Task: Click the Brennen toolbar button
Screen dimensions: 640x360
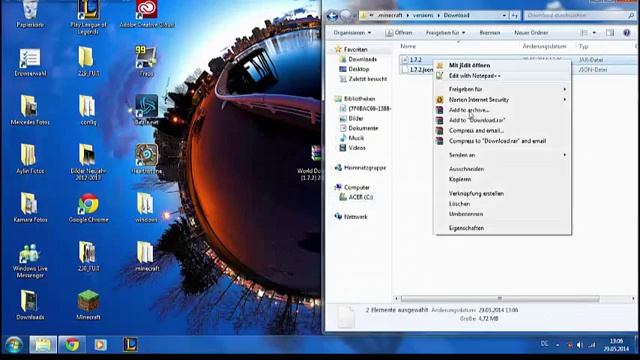Action: click(x=489, y=33)
